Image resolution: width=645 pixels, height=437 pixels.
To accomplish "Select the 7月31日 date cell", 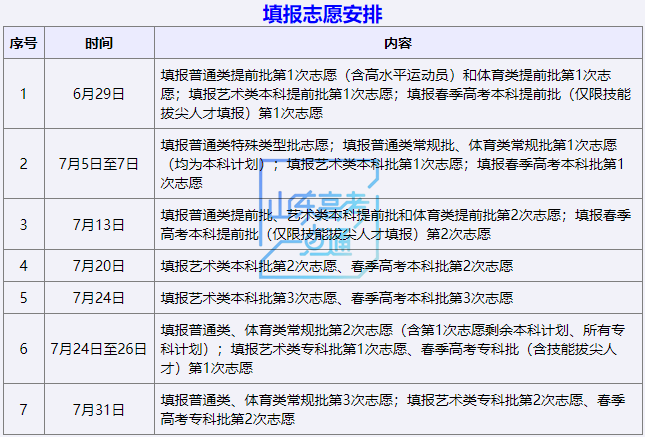I will point(99,410).
